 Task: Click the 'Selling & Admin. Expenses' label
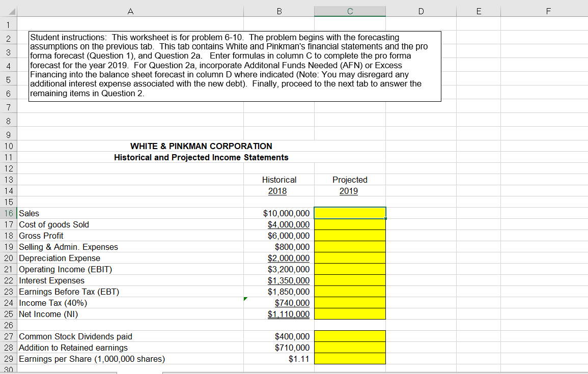click(68, 247)
